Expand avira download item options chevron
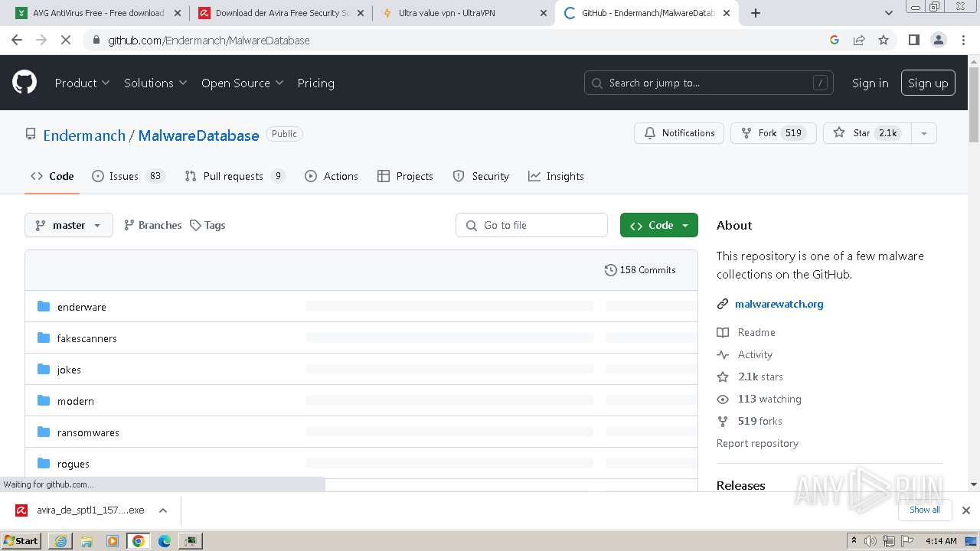The height and width of the screenshot is (551, 980). 162,510
